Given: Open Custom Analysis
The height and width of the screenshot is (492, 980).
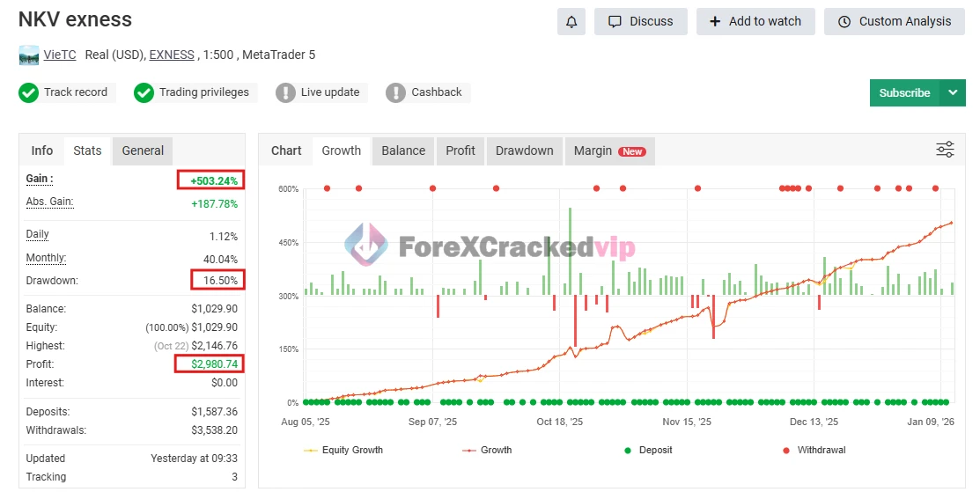Looking at the screenshot, I should pos(895,22).
